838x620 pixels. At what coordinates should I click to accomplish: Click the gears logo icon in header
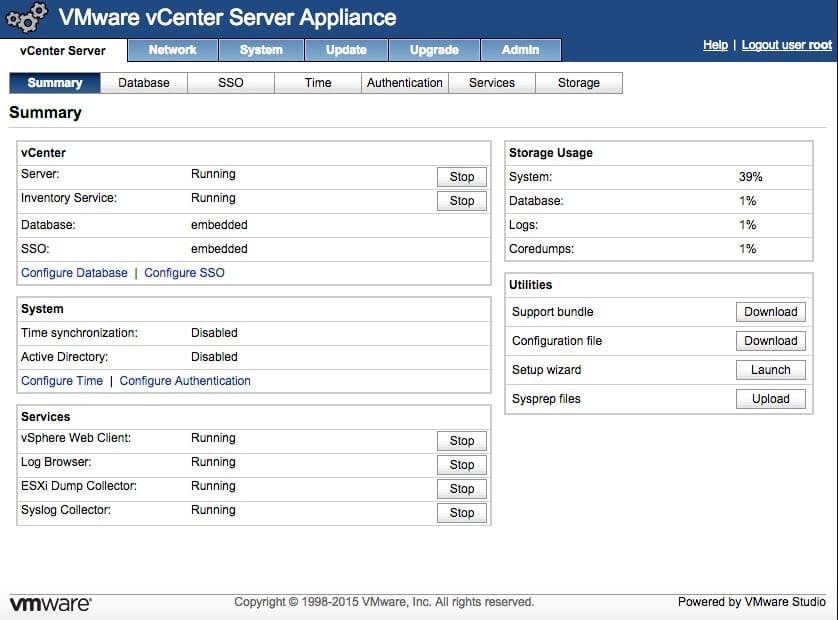pyautogui.click(x=26, y=18)
